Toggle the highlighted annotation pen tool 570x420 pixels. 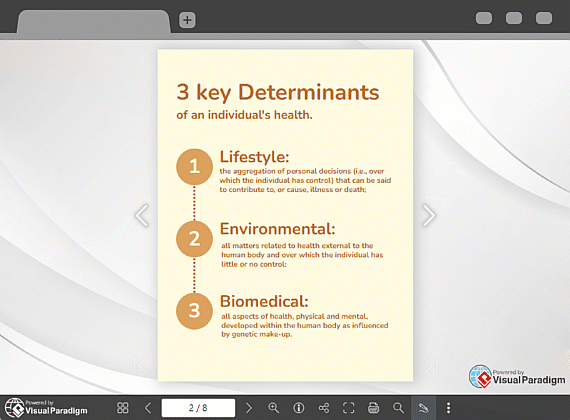pyautogui.click(x=423, y=408)
